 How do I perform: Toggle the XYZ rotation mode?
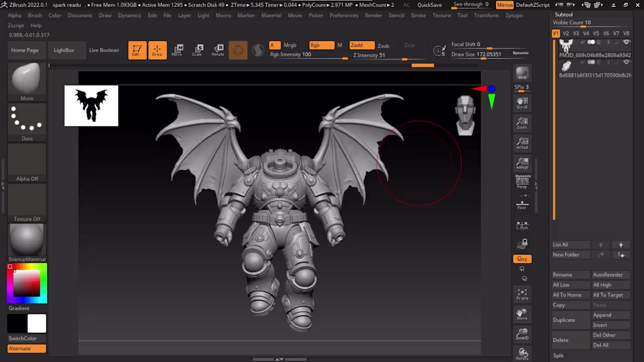tap(522, 259)
